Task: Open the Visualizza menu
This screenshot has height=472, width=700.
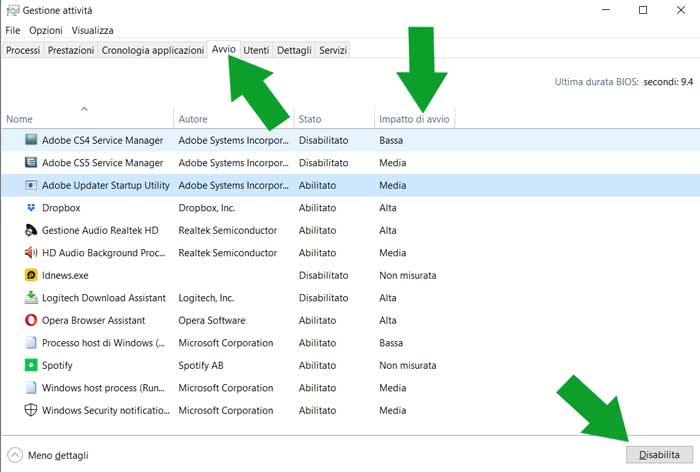Action: coord(92,31)
